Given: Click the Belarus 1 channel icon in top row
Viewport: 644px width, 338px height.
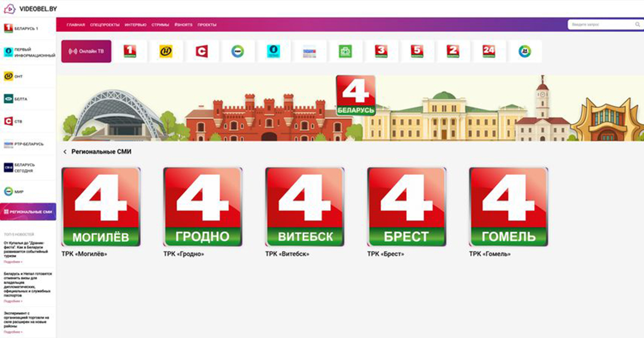Looking at the screenshot, I should coord(130,52).
